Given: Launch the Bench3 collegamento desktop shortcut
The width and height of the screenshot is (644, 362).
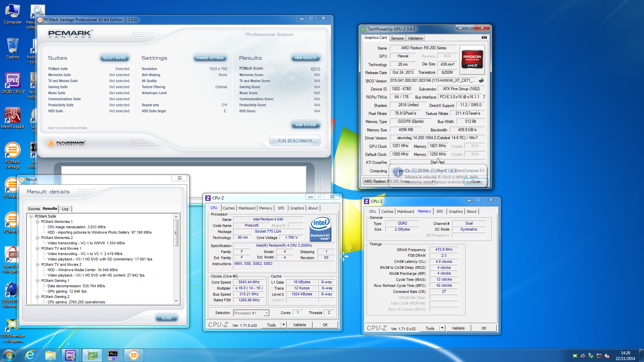Looking at the screenshot, I should pyautogui.click(x=11, y=260).
